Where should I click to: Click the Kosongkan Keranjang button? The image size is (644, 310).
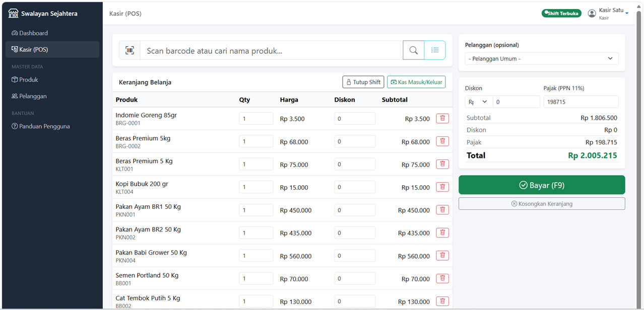542,204
